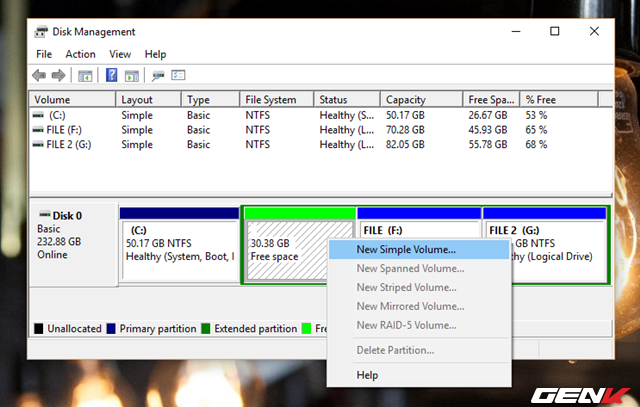Toggle the console tree pane toolbar icon
Screen dimensions: 640x407
86,75
